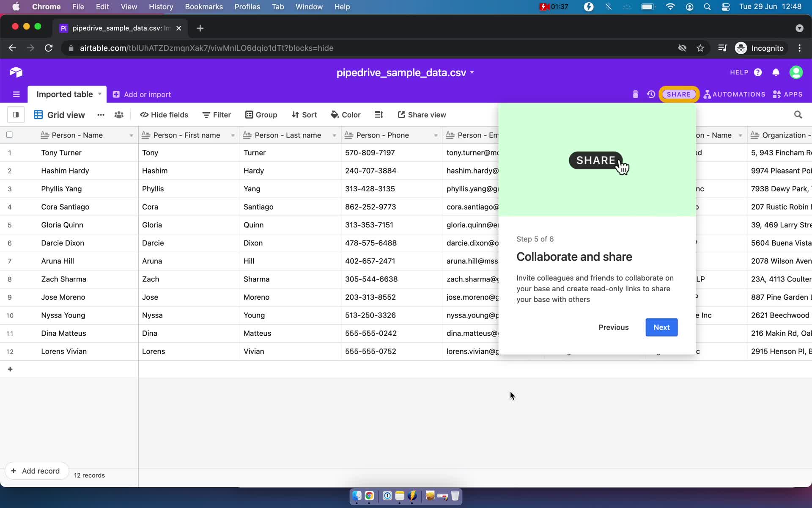Open the Chrome Bookmarks menu
Viewport: 812px width, 508px height.
pos(204,7)
